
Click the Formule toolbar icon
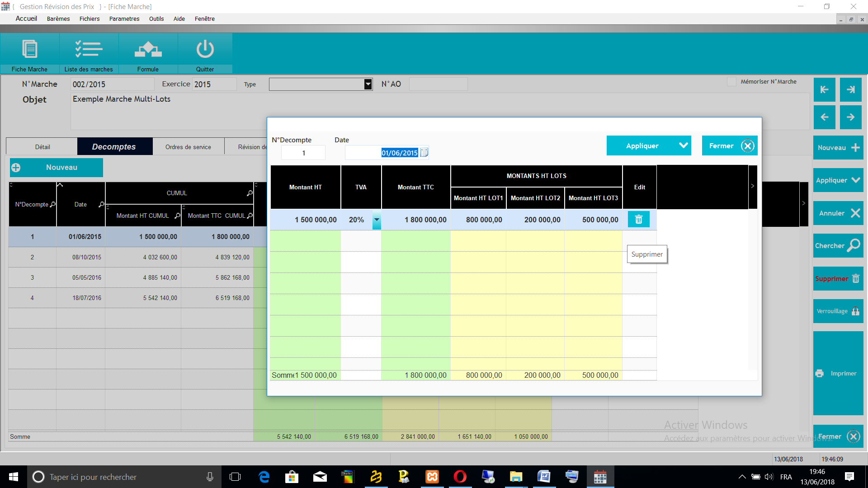click(148, 50)
